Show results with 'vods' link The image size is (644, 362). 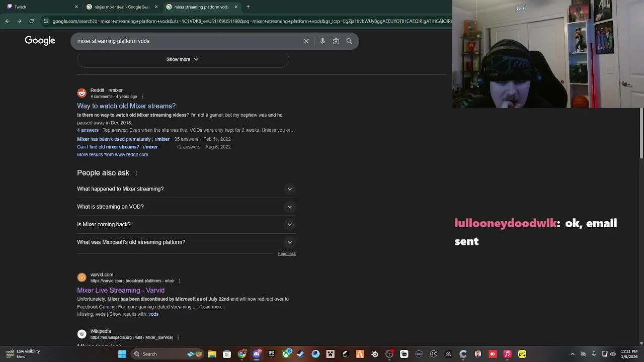click(153, 314)
